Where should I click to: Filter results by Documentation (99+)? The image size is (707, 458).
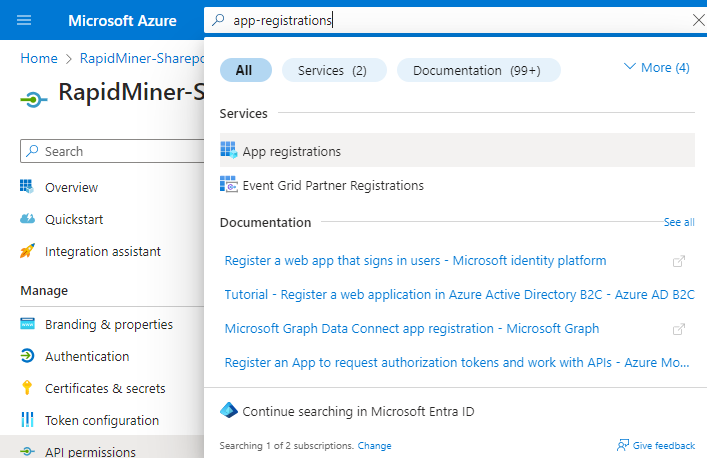pyautogui.click(x=477, y=70)
